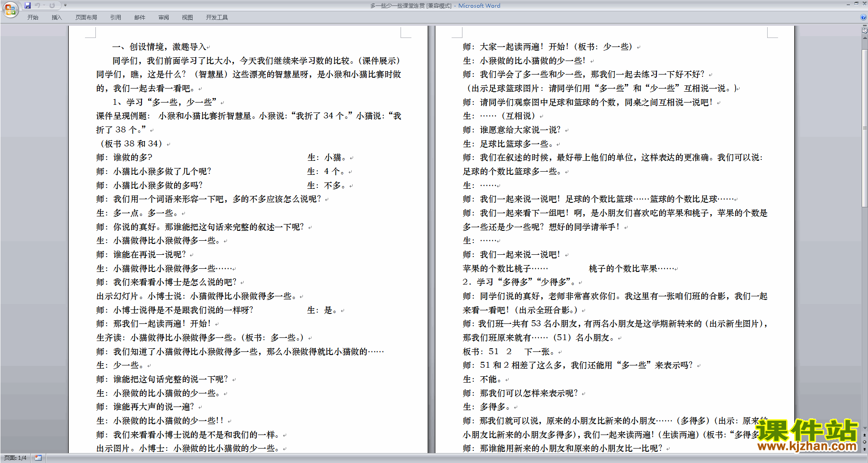Viewport: 868px width, 463px height.
Task: Click the line 板书：51 2 下一张。
Action: coord(510,352)
